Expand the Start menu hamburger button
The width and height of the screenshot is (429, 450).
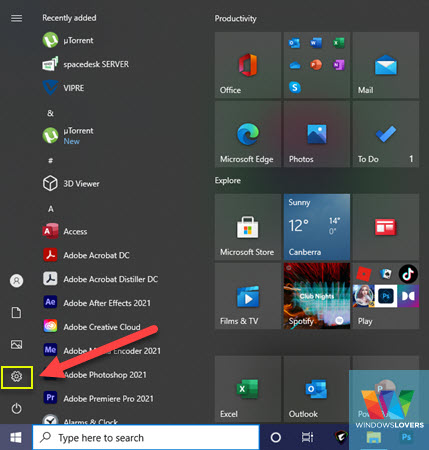(16, 18)
